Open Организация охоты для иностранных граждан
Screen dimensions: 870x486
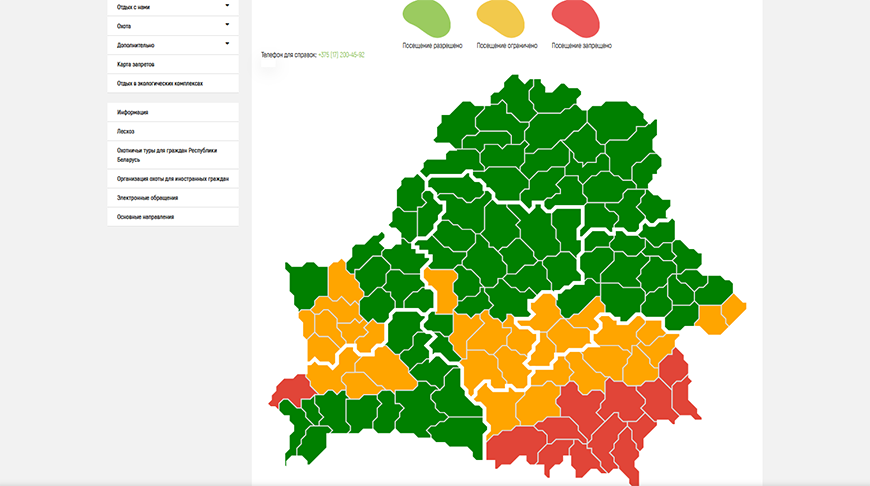tap(172, 179)
